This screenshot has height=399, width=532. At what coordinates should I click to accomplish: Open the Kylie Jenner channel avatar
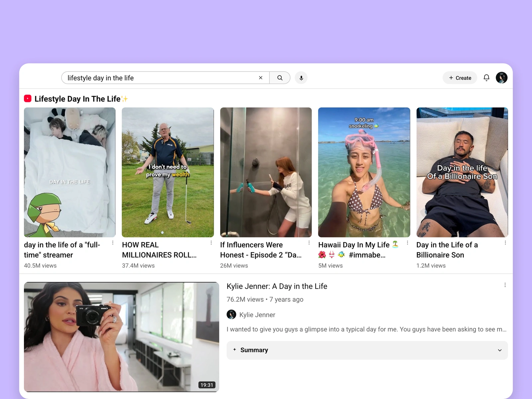(231, 315)
